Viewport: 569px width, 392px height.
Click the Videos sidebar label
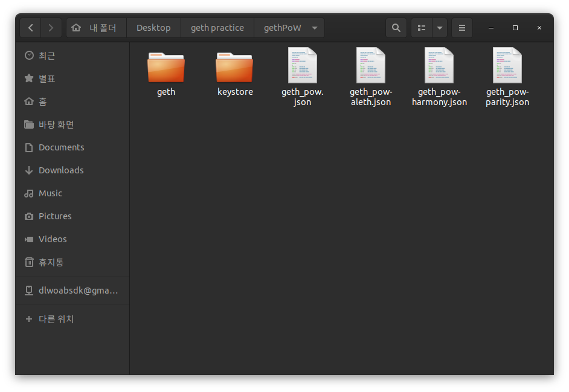click(x=53, y=239)
